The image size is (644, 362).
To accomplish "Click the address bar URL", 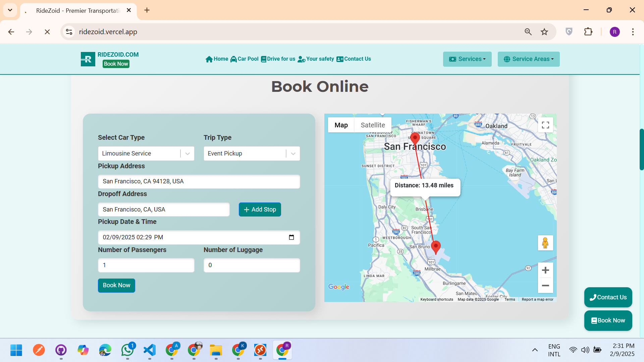I will coord(108,32).
